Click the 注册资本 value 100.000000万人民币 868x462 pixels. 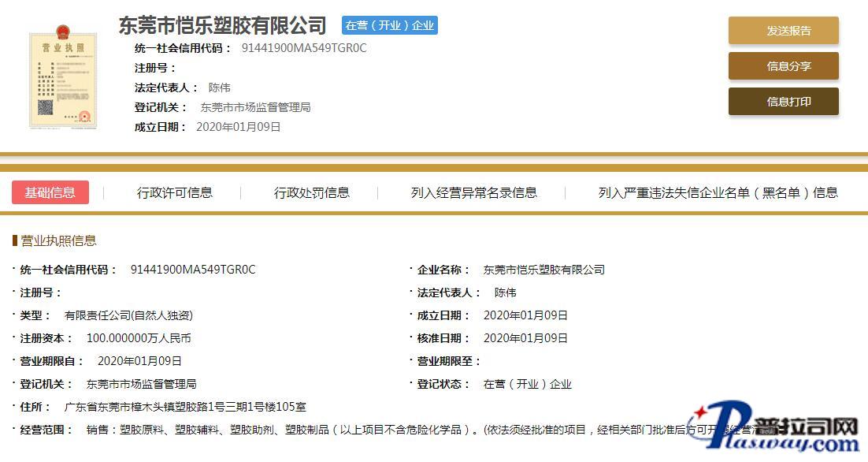click(x=139, y=338)
